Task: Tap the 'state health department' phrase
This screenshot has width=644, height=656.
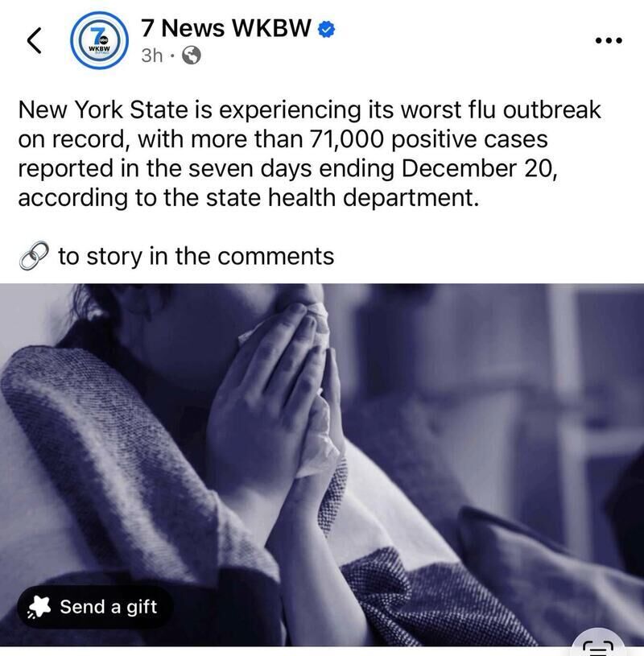Action: click(x=341, y=198)
